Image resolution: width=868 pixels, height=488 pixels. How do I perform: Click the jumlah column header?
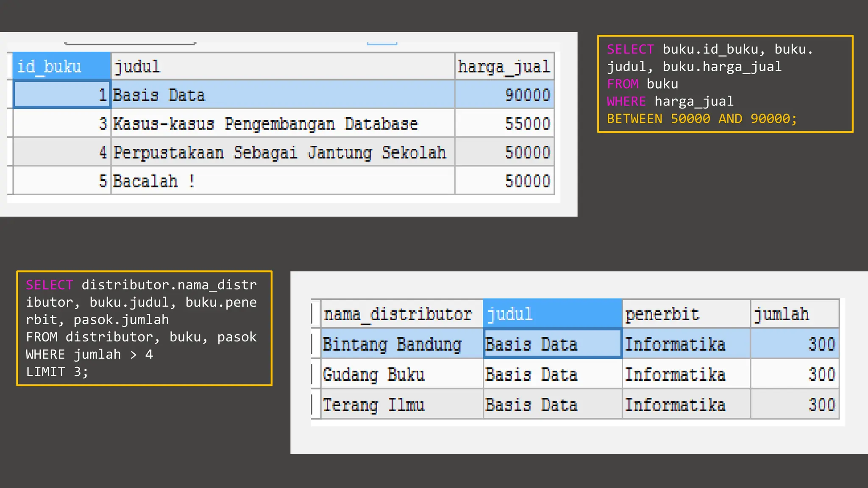coord(794,314)
